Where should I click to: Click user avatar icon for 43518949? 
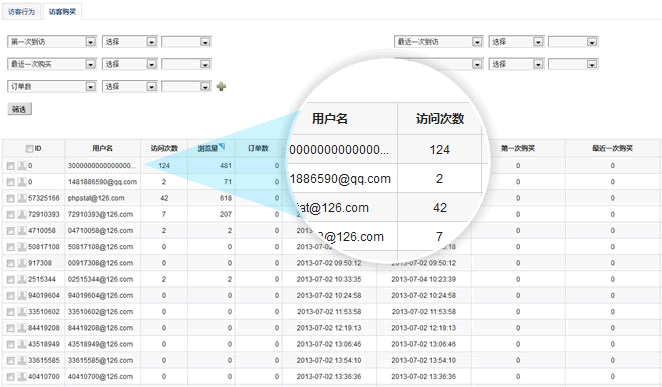[x=22, y=344]
